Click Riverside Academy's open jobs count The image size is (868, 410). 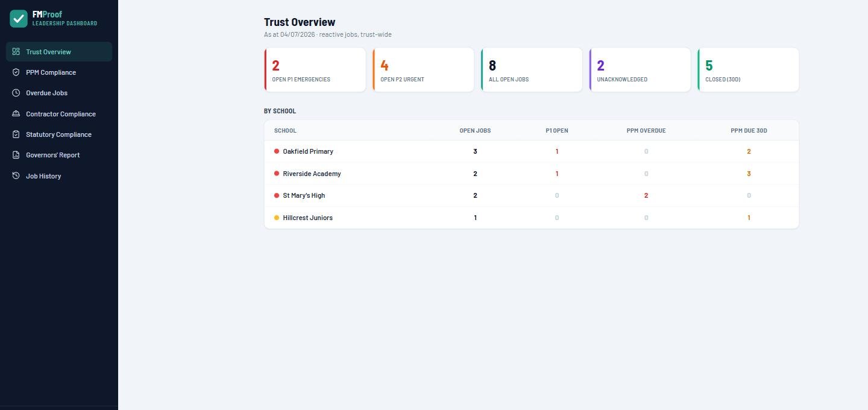475,174
